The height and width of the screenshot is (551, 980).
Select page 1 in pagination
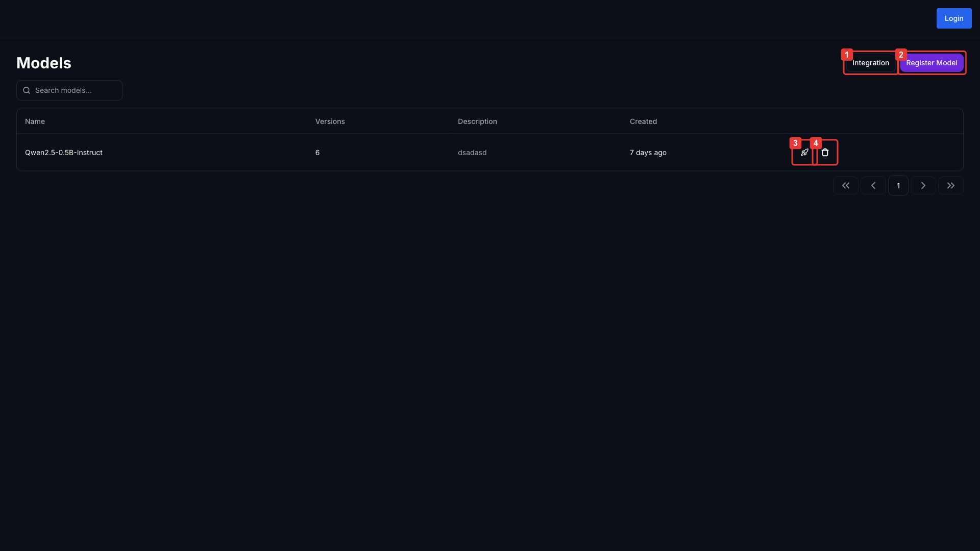pyautogui.click(x=898, y=186)
